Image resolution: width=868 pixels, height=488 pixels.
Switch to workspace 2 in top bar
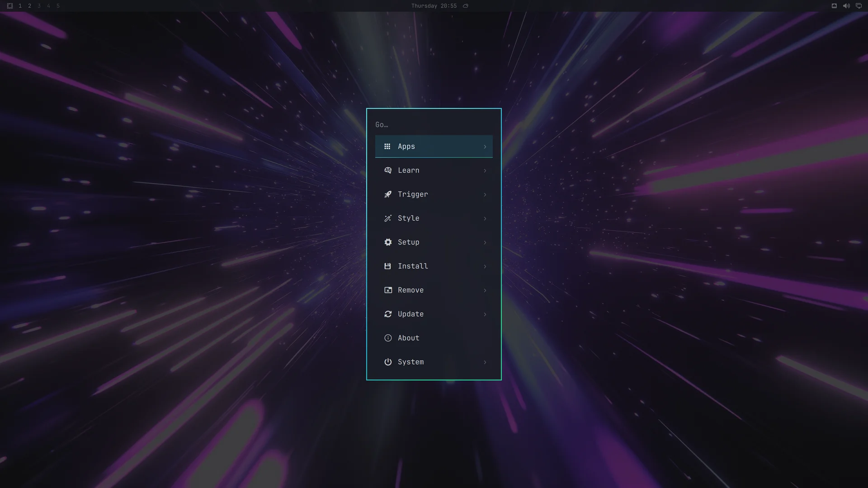click(29, 6)
